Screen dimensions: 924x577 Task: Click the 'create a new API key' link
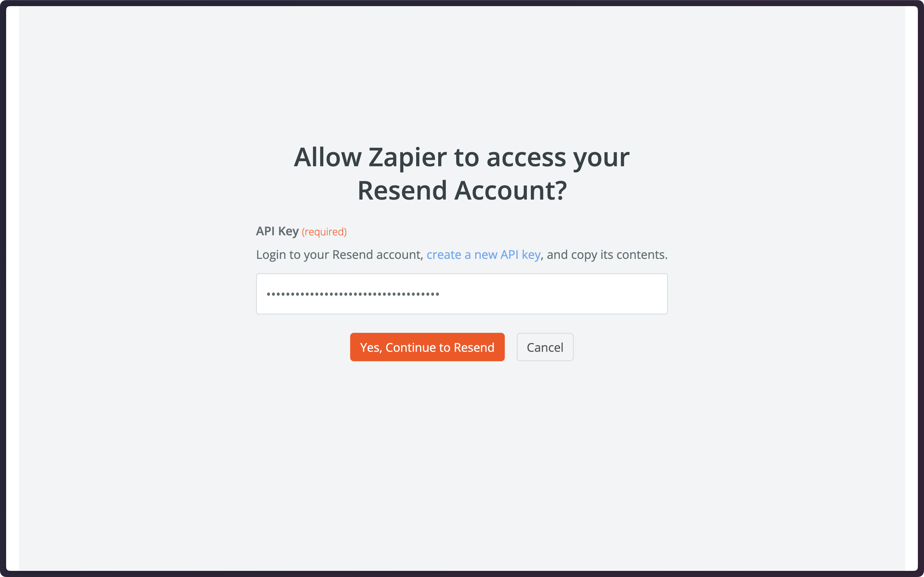click(483, 254)
